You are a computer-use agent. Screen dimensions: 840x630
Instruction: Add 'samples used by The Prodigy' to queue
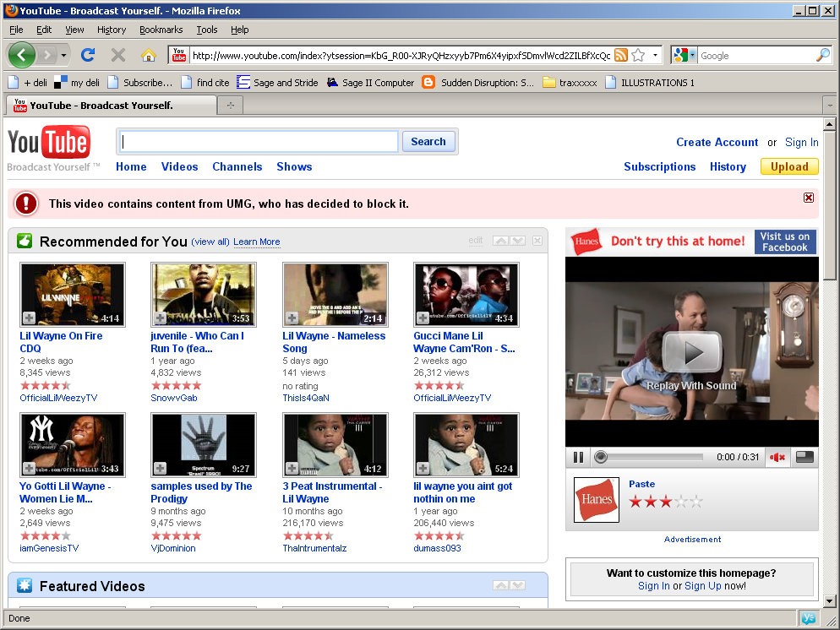[161, 469]
